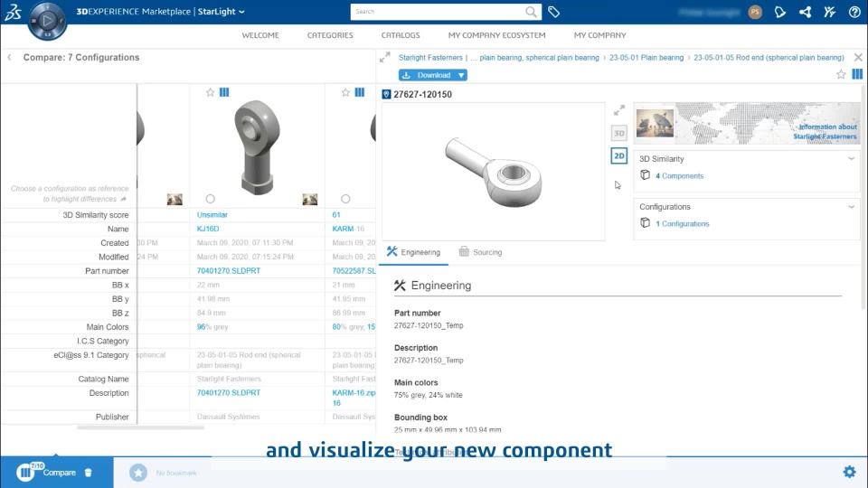The width and height of the screenshot is (868, 488).
Task: Open the 4 Components link
Action: (x=679, y=176)
